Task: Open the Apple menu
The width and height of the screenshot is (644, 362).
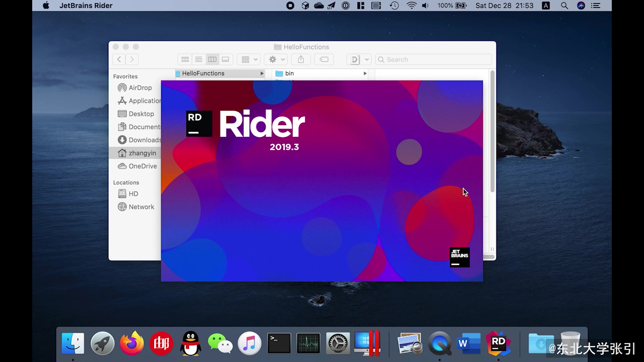Action: 46,5
